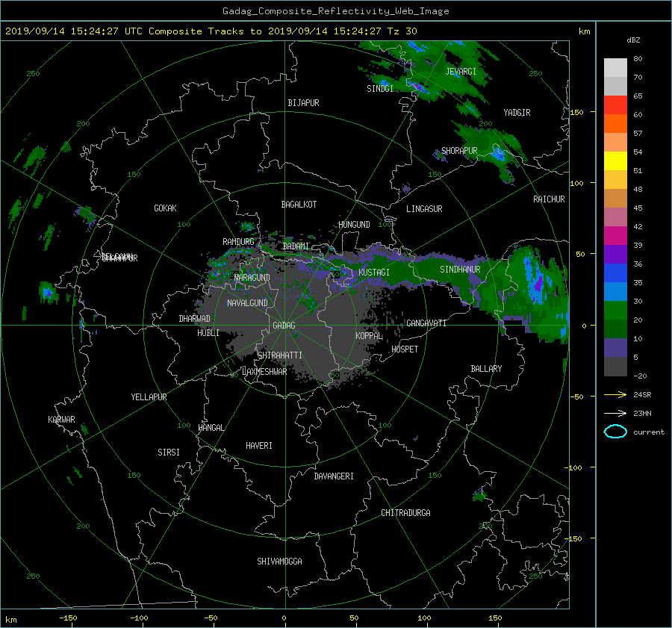Click the GOKAK city label
Viewport: 672px width, 628px height.
pos(165,208)
